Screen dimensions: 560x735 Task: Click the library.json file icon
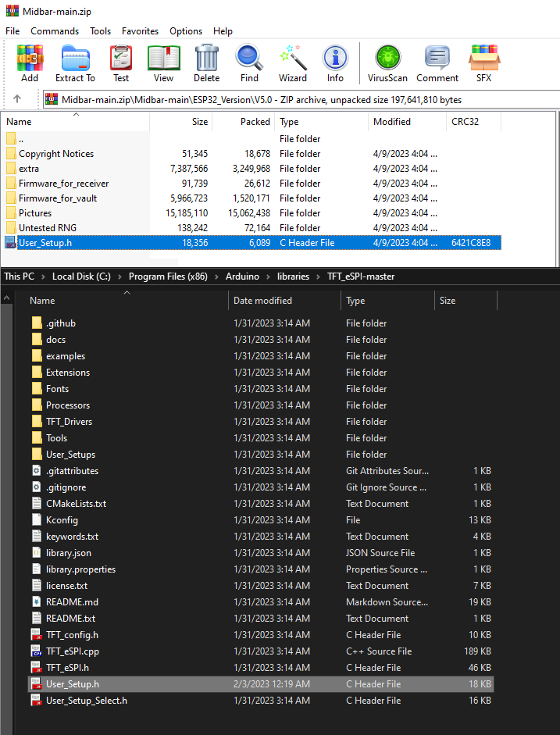(37, 553)
